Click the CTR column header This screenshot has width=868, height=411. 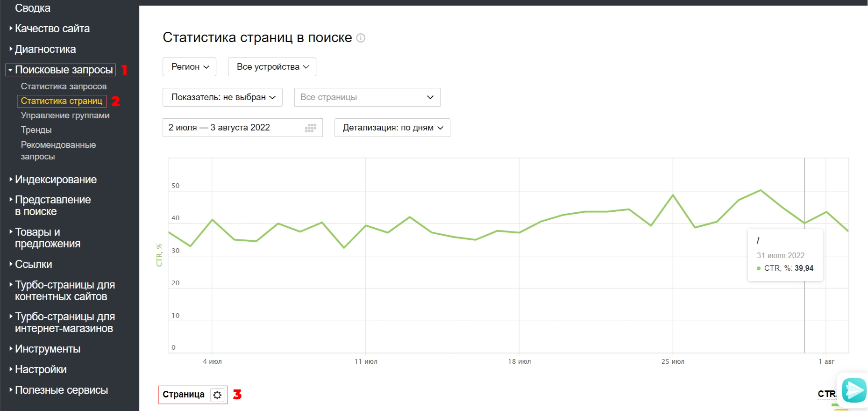coord(826,394)
